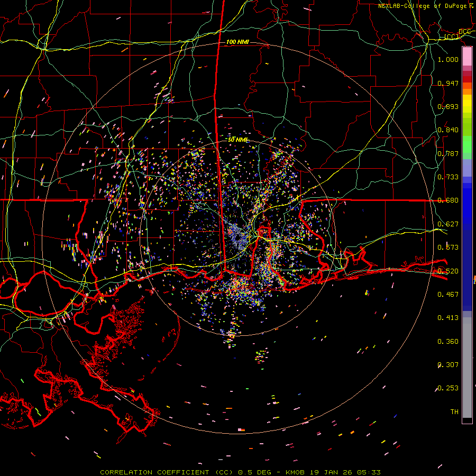
Task: Click the "19 JAN 26" date in caption
Action: (331, 472)
